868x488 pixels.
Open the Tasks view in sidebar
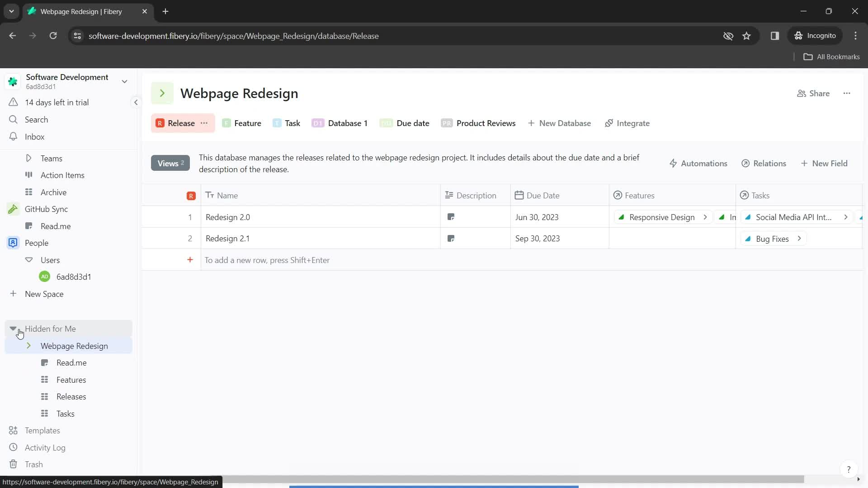click(x=65, y=414)
